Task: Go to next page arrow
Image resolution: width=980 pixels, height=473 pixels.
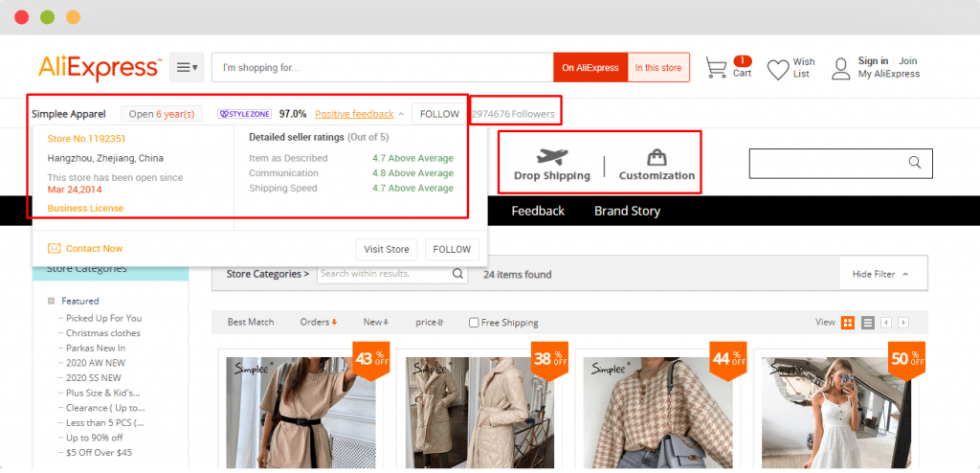Action: pyautogui.click(x=903, y=323)
